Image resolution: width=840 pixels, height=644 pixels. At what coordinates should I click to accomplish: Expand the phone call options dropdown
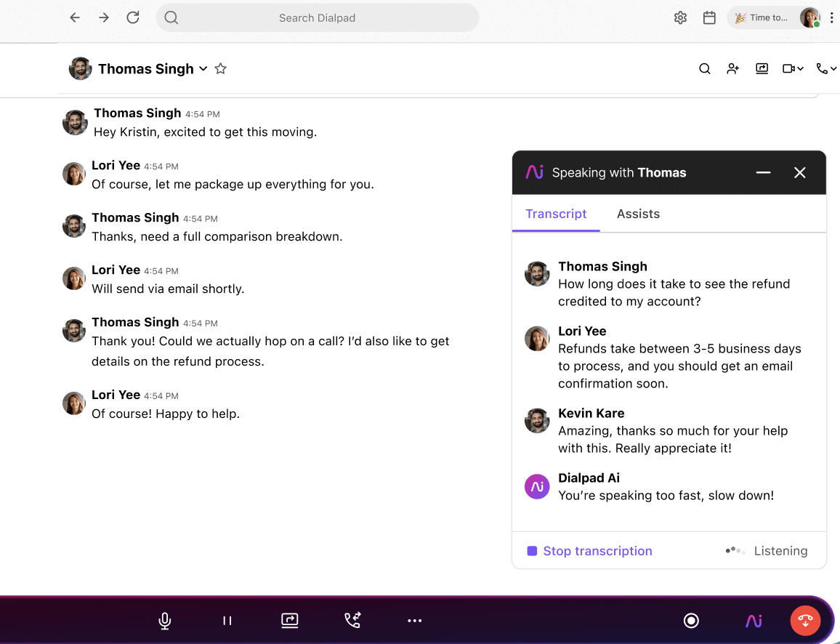click(827, 69)
